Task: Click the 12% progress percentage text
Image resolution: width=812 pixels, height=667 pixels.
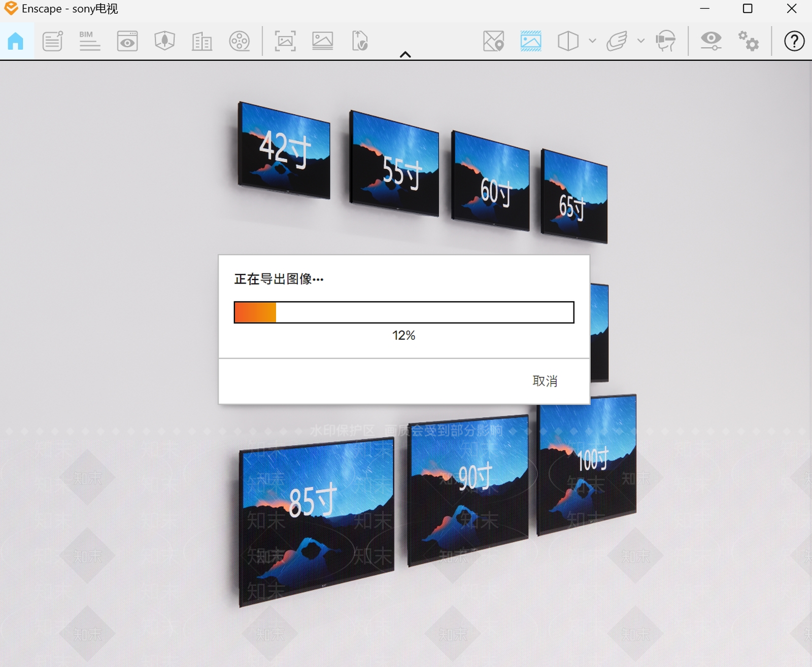Action: pos(404,335)
